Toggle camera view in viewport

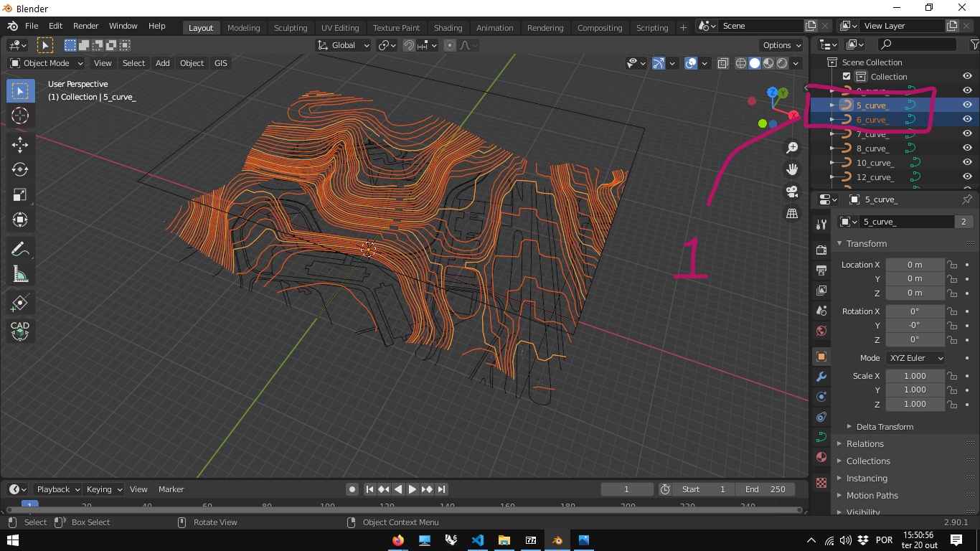pyautogui.click(x=792, y=192)
